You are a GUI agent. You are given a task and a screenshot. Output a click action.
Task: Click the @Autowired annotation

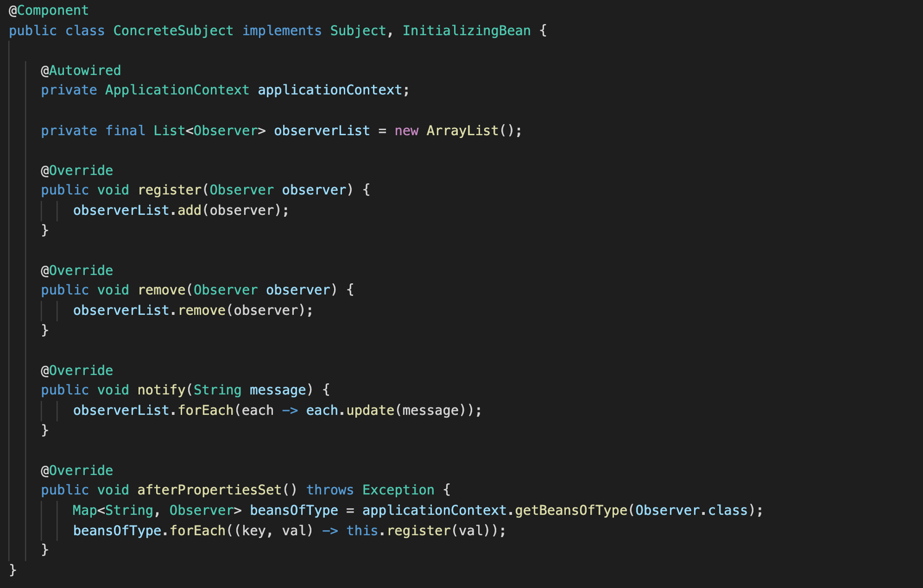81,71
